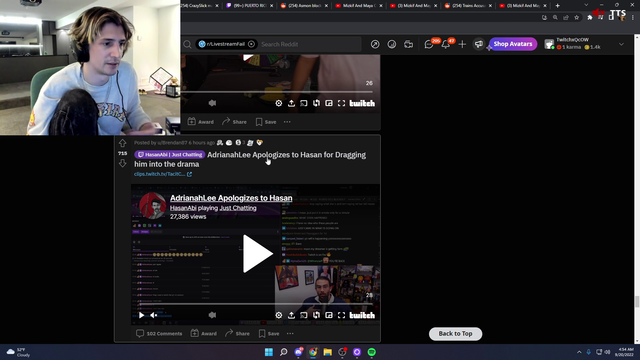The height and width of the screenshot is (360, 640).
Task: Award the upper post
Action: pyautogui.click(x=200, y=122)
